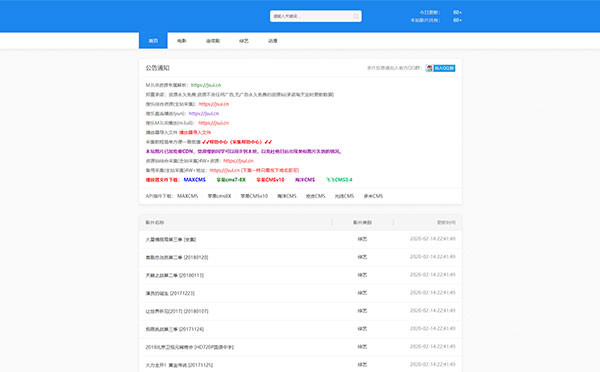Open the red 帮助中心 help center link
600x372 pixels.
click(x=237, y=142)
